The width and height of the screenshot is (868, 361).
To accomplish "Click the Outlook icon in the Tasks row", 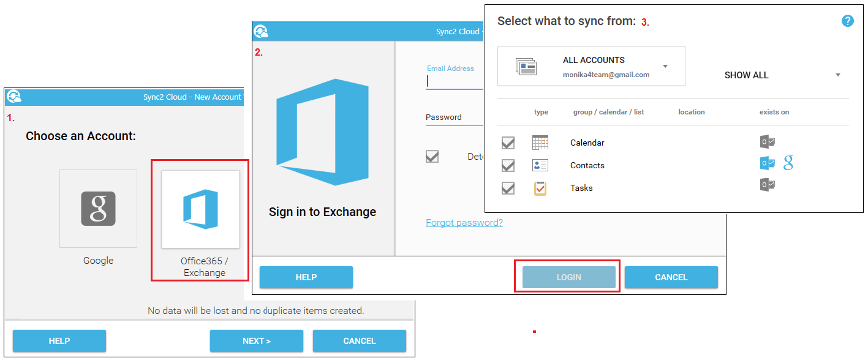I will tap(768, 184).
